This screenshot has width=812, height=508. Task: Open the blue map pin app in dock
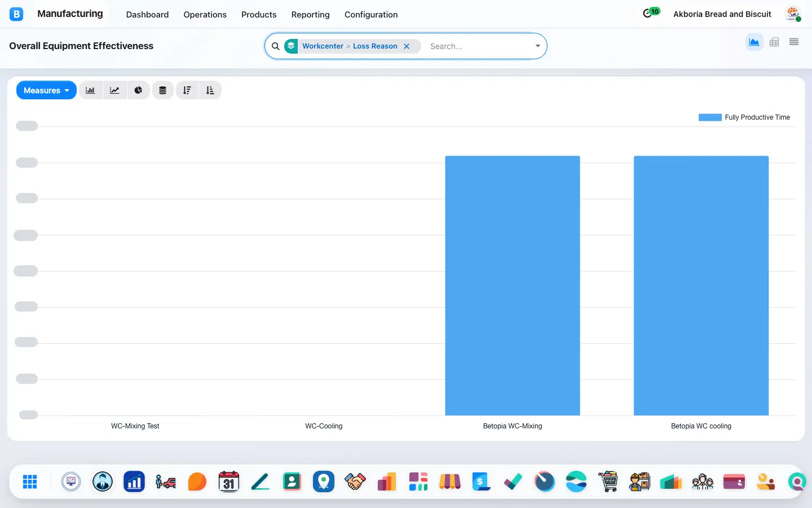tap(324, 481)
